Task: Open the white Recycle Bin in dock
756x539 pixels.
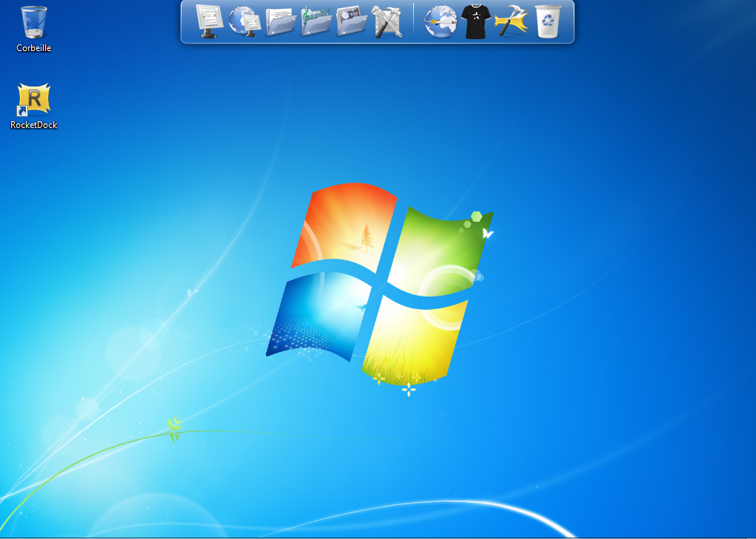Action: 548,21
